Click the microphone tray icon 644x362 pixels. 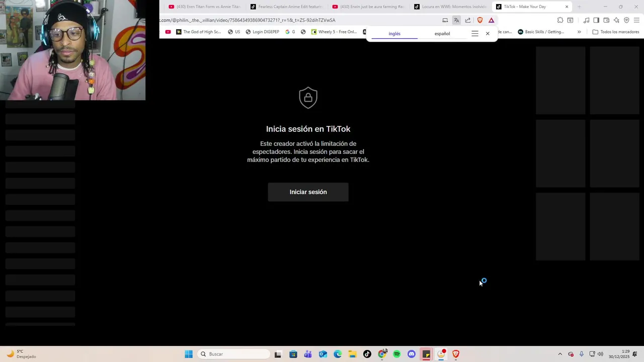coord(582,354)
